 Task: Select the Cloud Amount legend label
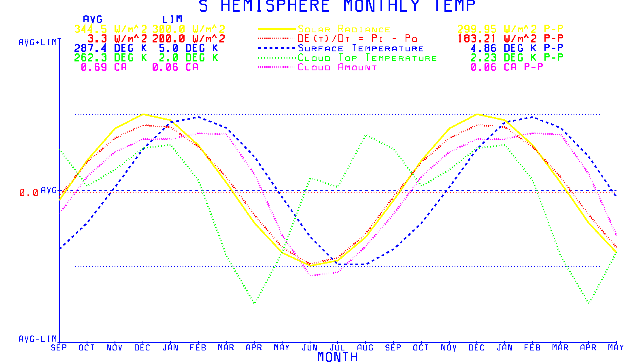(x=337, y=68)
